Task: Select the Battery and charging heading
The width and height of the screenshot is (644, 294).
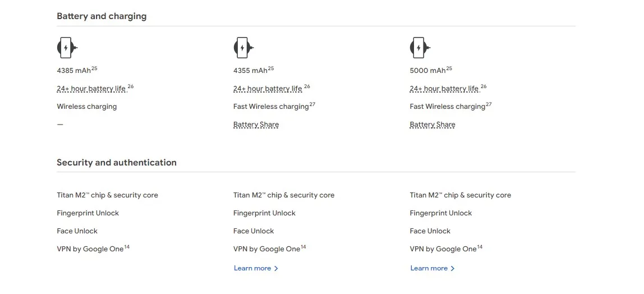Action: [x=102, y=16]
